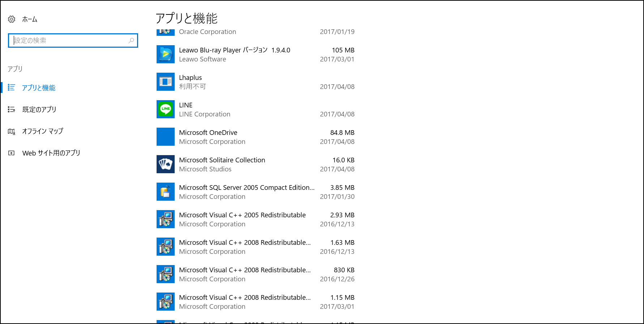
Task: Click the Visual C++ 2005 Redistributable icon
Action: (166, 219)
